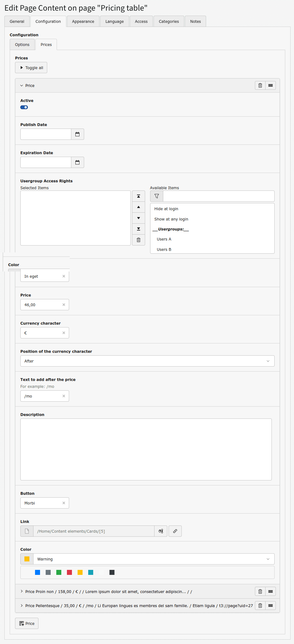Move selected usergroup item to bottom
Image resolution: width=294 pixels, height=644 pixels.
pyautogui.click(x=139, y=229)
